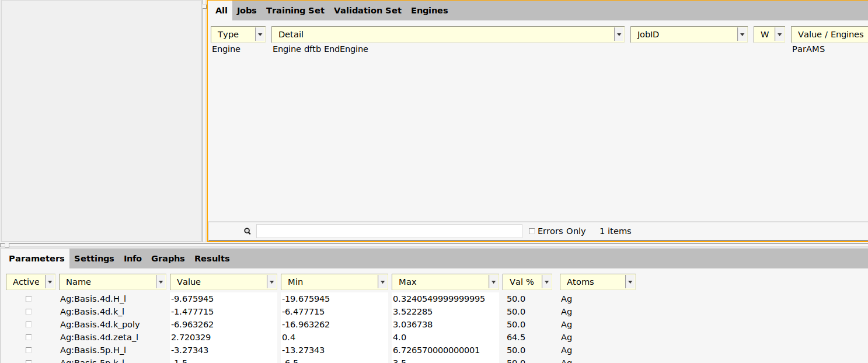868x363 pixels.
Task: Open the Val % column dropdown
Action: point(546,282)
